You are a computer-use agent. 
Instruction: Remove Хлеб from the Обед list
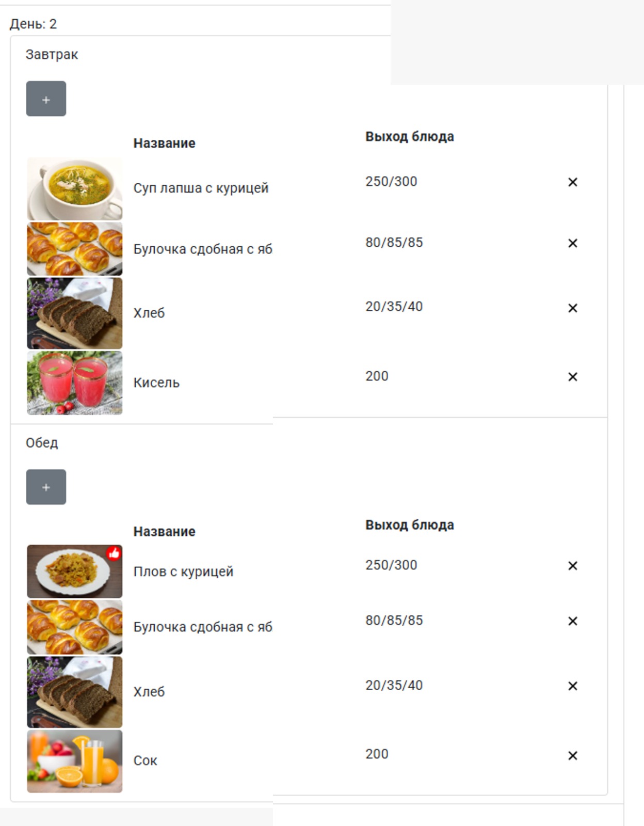(572, 686)
